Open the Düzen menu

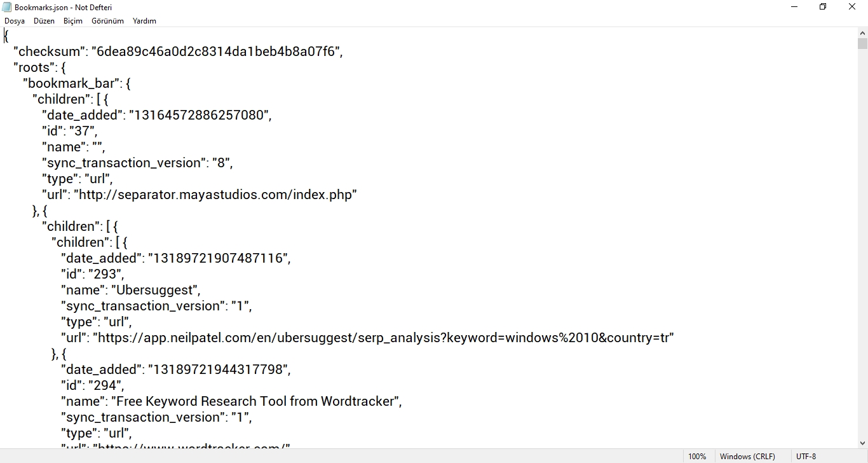[x=44, y=20]
